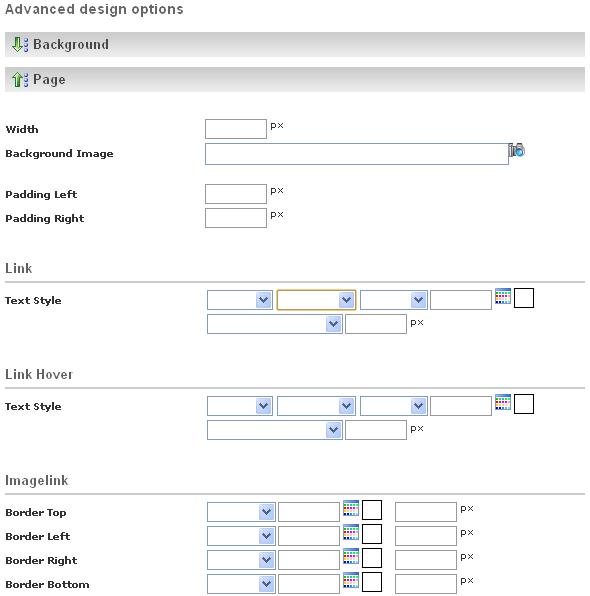Image resolution: width=590 pixels, height=596 pixels.
Task: Open color palette icon for Link Text Style
Action: (503, 296)
